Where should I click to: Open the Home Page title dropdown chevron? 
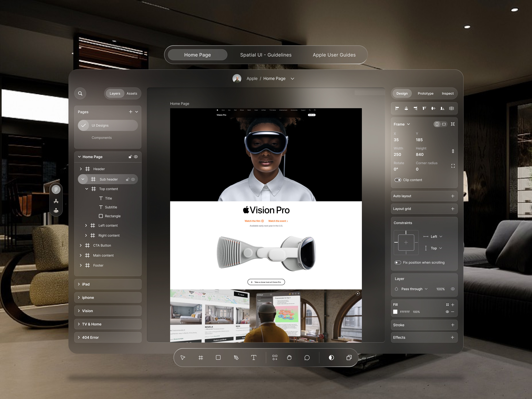[292, 79]
